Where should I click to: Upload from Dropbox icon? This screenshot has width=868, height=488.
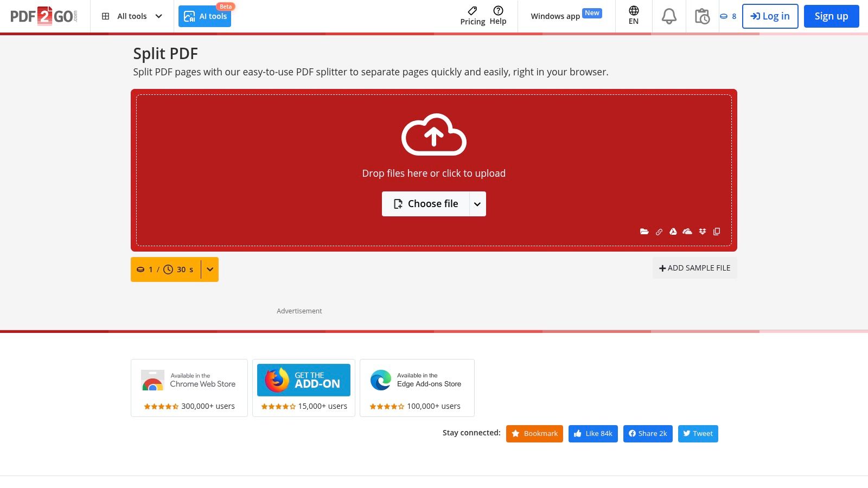703,232
